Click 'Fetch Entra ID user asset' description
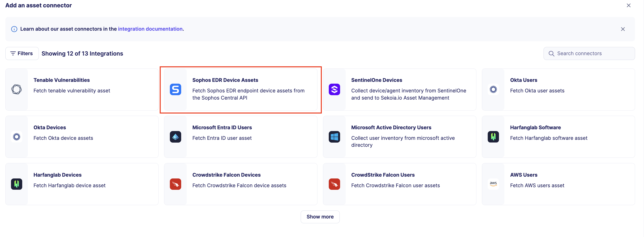644x237 pixels. pos(222,138)
